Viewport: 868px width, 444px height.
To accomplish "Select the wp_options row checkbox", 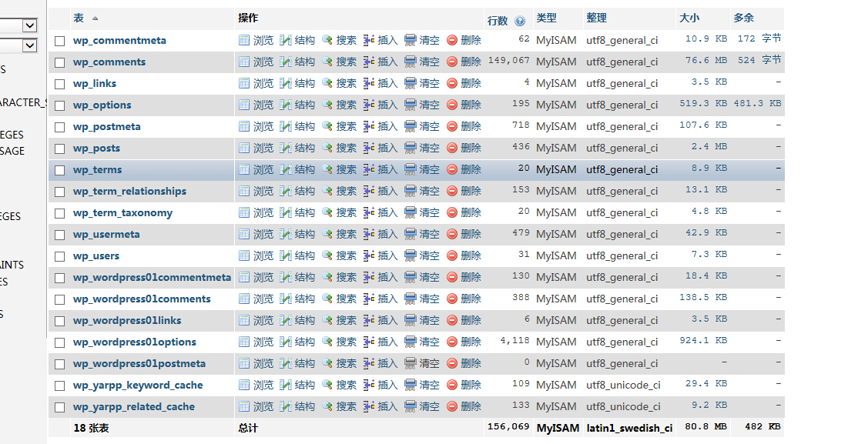I will coord(60,105).
